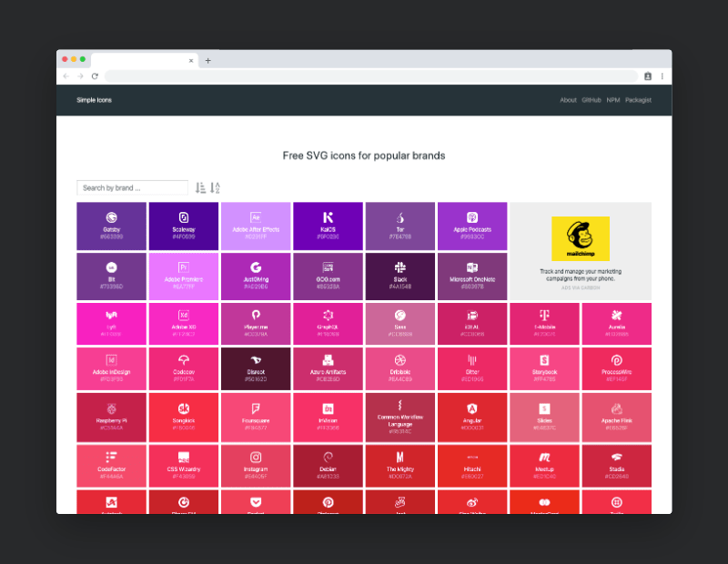
Task: Focus the Search by brand field
Action: coord(132,188)
